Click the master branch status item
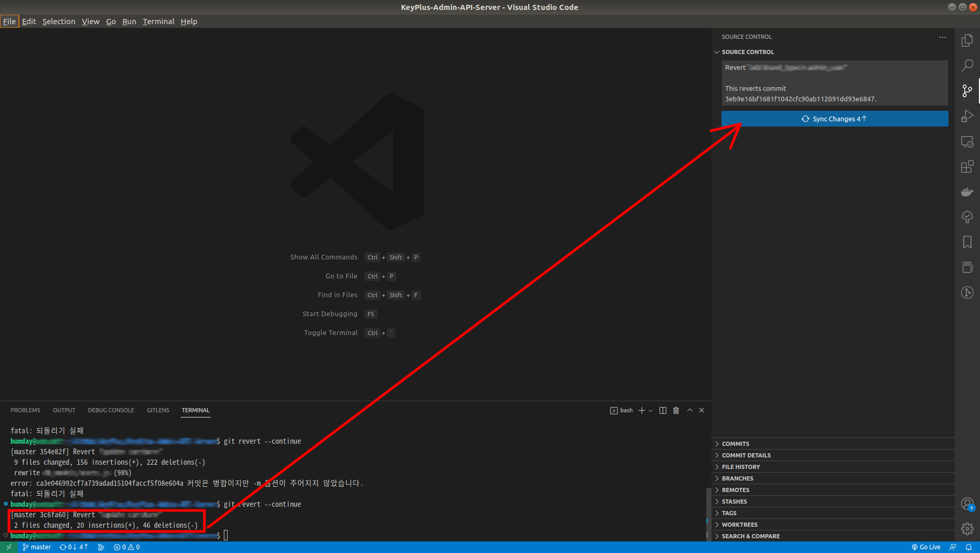Screen dimensions: 980x553 [x=37, y=547]
